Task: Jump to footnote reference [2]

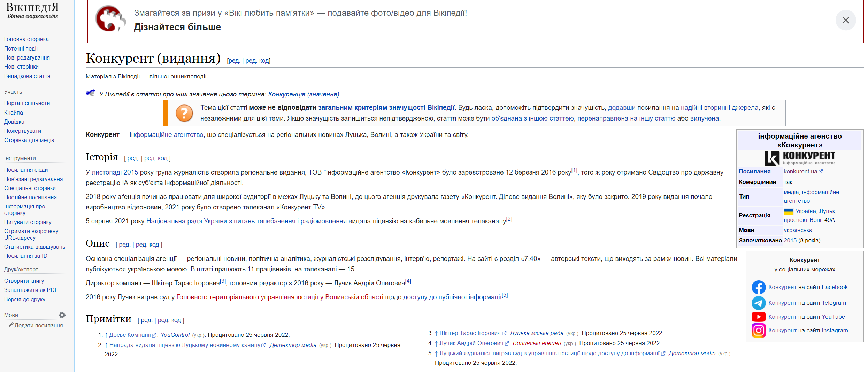Action: pyautogui.click(x=509, y=219)
